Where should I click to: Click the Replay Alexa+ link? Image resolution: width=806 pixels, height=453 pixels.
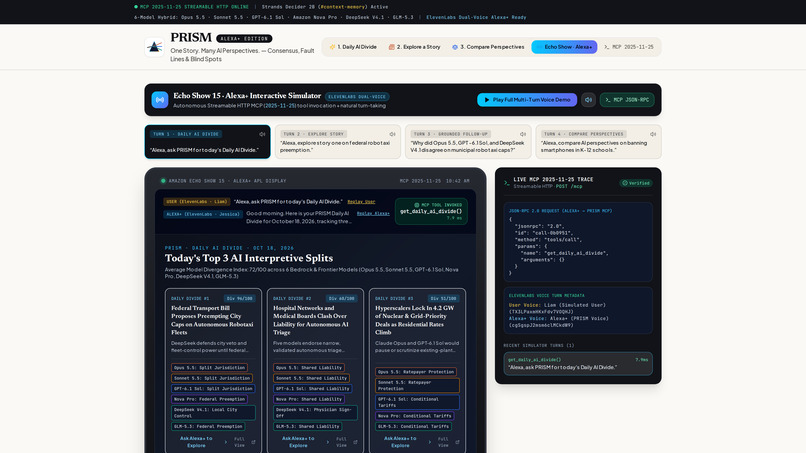(373, 213)
